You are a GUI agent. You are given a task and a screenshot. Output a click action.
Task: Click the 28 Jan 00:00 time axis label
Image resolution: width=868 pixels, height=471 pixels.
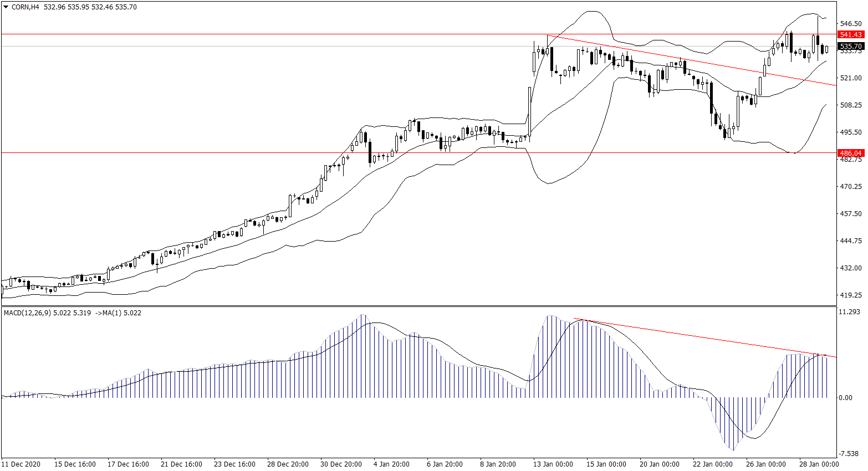click(819, 464)
